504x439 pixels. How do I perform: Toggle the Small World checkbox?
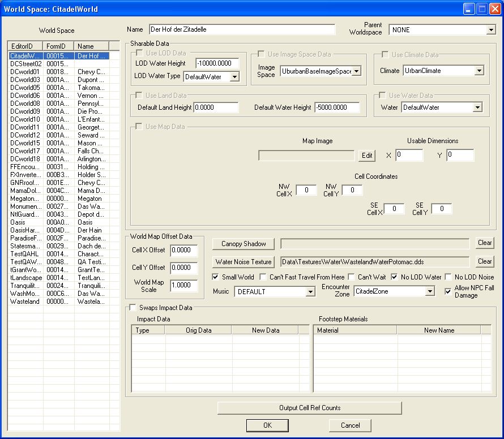pyautogui.click(x=215, y=277)
